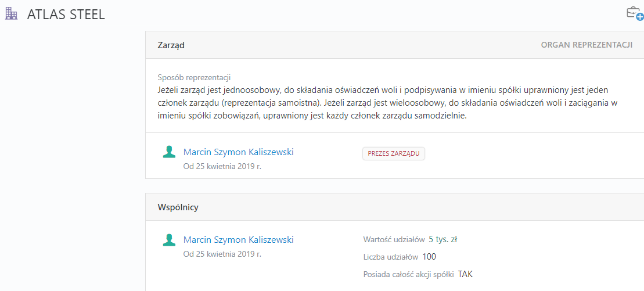Click the person icon in the Zarząd section
644x291 pixels.
[x=169, y=152]
